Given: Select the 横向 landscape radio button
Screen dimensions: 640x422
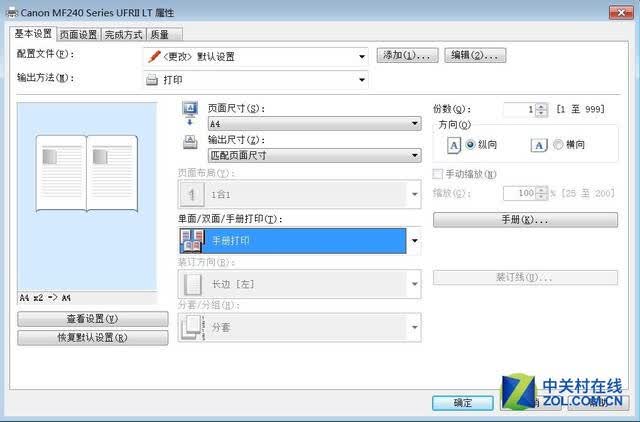Looking at the screenshot, I should 558,144.
